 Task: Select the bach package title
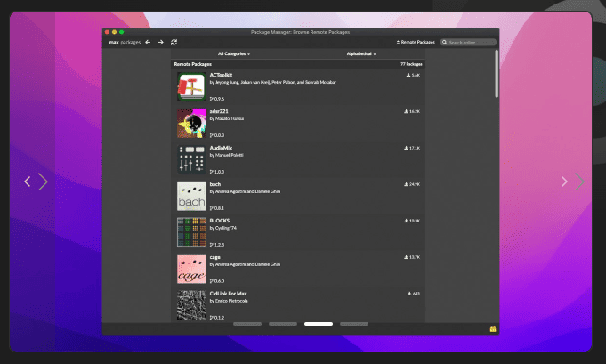click(215, 184)
